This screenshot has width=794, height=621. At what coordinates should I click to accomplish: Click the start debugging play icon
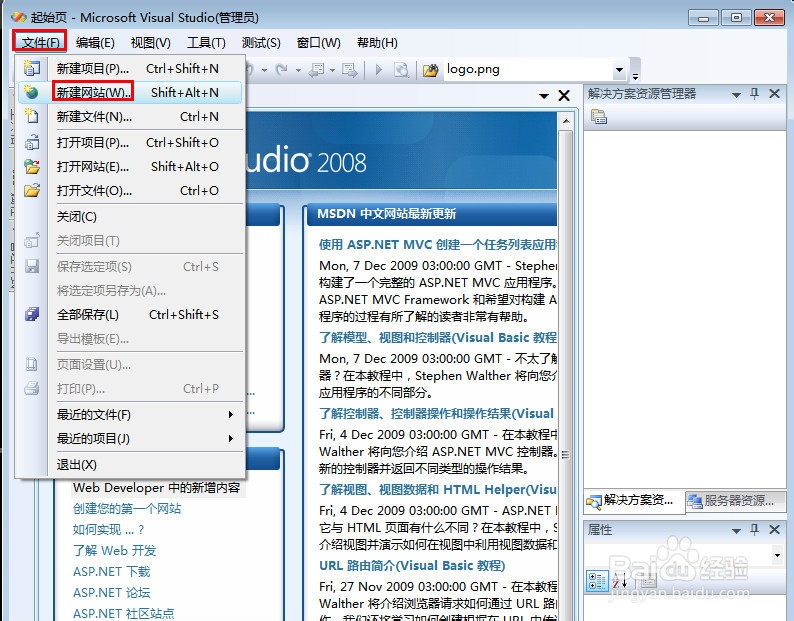(378, 69)
